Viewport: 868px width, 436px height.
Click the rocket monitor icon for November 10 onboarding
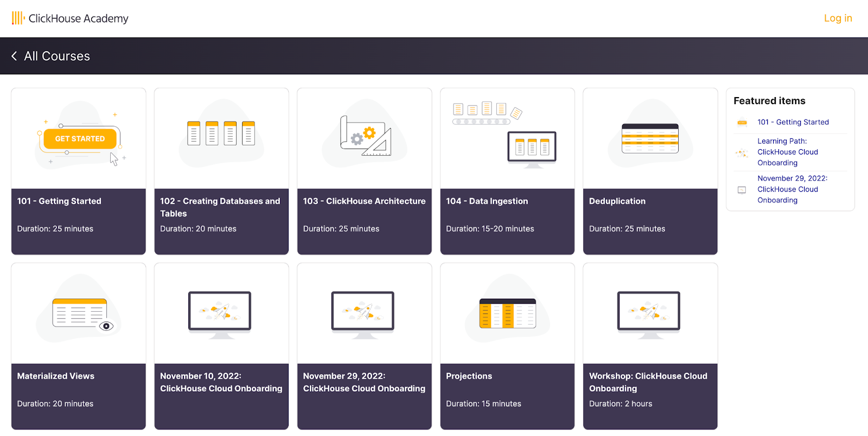point(220,313)
